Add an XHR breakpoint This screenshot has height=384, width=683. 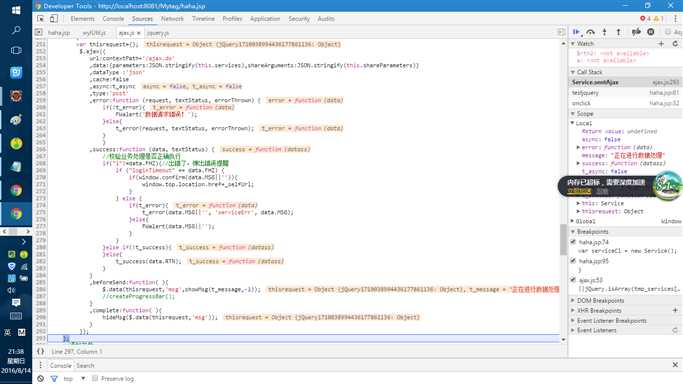coord(675,310)
